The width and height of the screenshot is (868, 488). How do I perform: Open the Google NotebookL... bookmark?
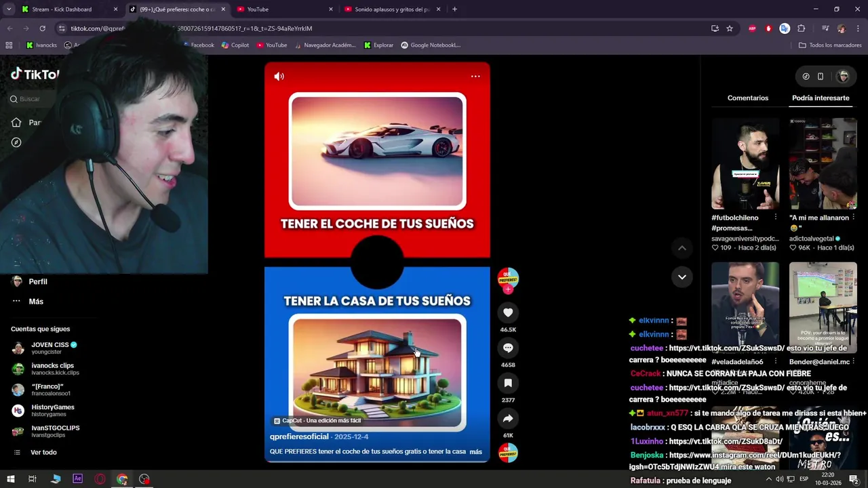(431, 45)
